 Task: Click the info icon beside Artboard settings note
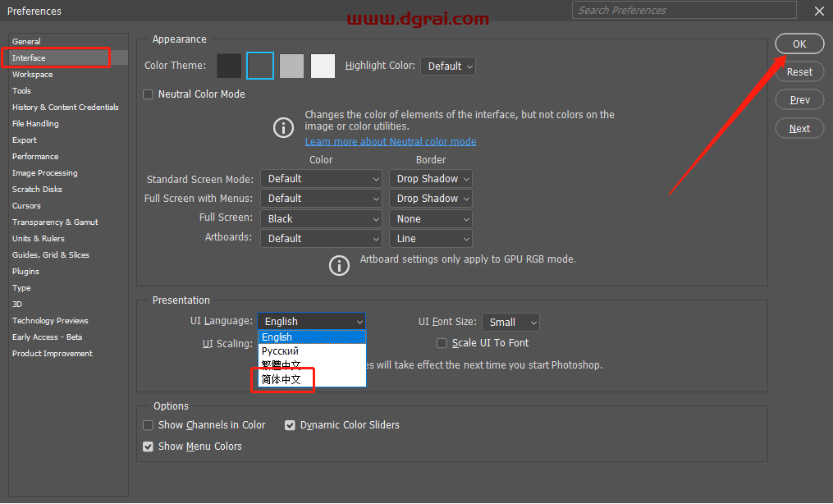[x=339, y=265]
